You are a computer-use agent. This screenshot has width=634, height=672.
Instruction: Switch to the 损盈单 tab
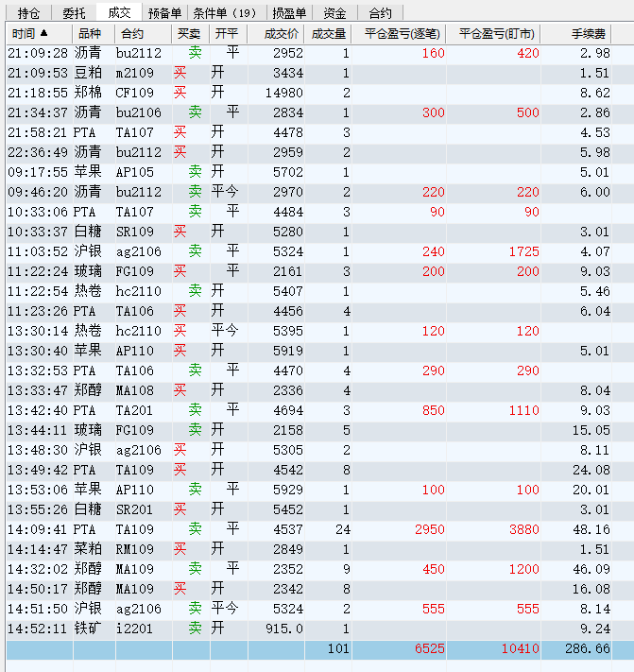[x=288, y=13]
